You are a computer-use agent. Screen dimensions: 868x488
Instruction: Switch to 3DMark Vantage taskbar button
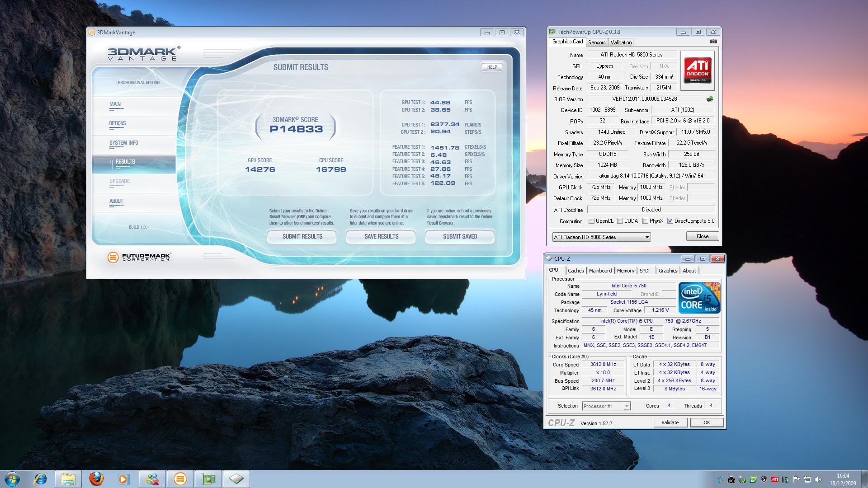pyautogui.click(x=180, y=479)
